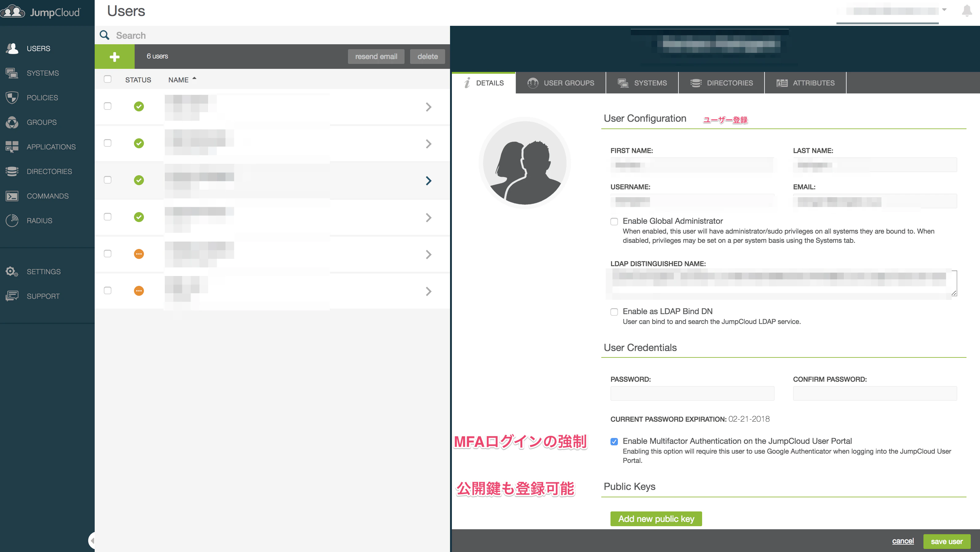Expand the selected third user chevron
Viewport: 980px width, 552px height.
429,181
